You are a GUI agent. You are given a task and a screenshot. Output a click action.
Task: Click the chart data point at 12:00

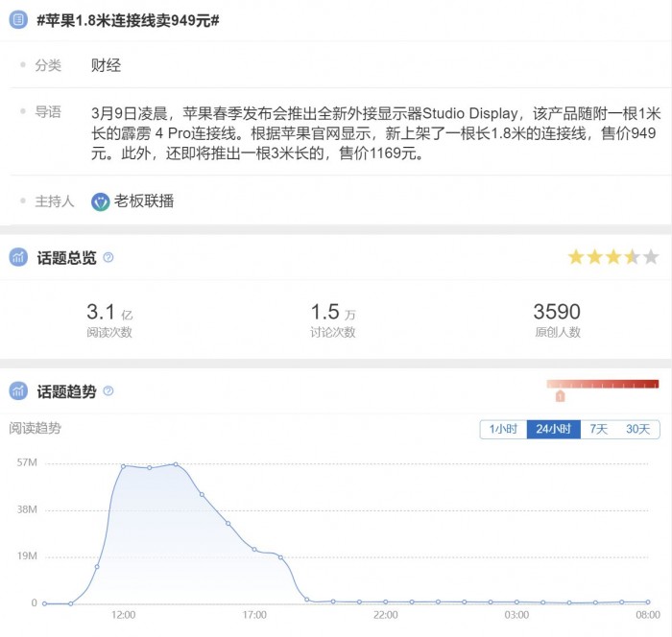pos(124,466)
